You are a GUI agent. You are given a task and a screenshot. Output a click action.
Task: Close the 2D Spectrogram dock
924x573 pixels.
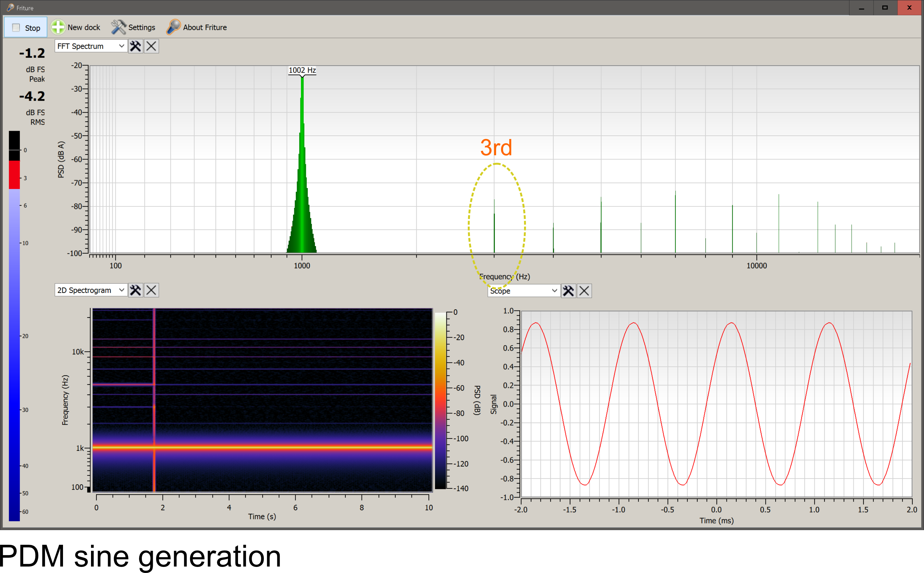coord(151,290)
